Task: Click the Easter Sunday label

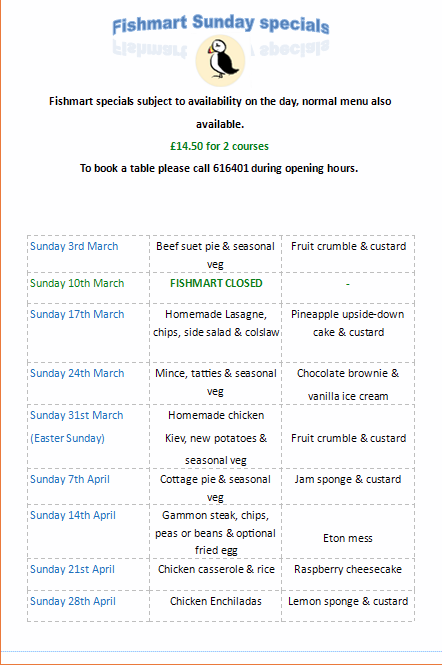Action: point(68,438)
